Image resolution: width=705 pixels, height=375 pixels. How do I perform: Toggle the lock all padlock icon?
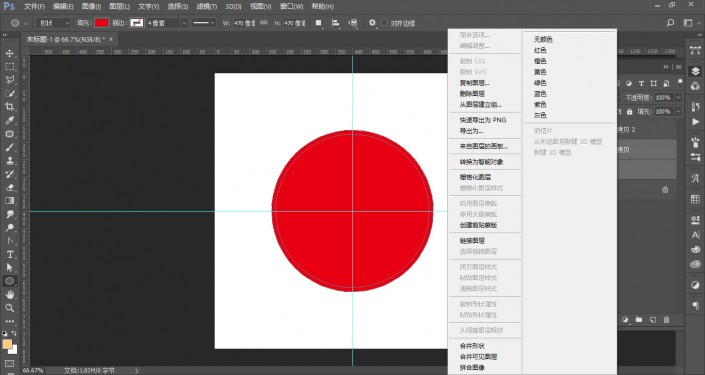tap(629, 112)
